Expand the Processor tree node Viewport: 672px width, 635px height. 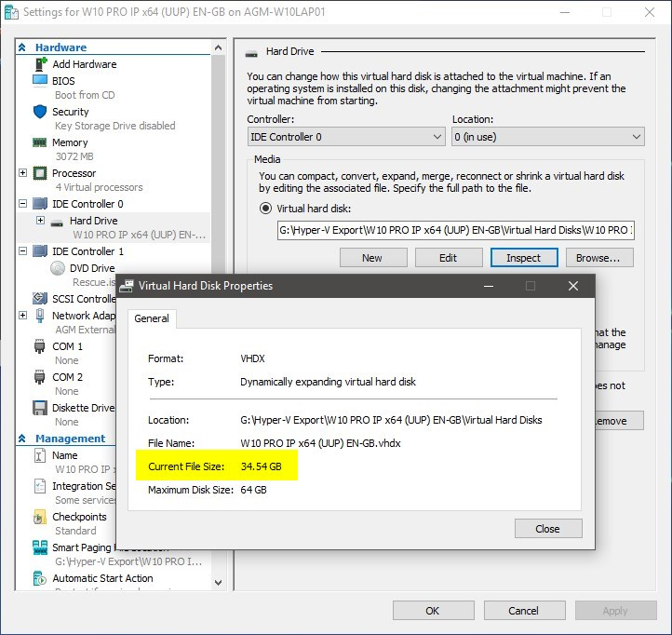(x=23, y=173)
